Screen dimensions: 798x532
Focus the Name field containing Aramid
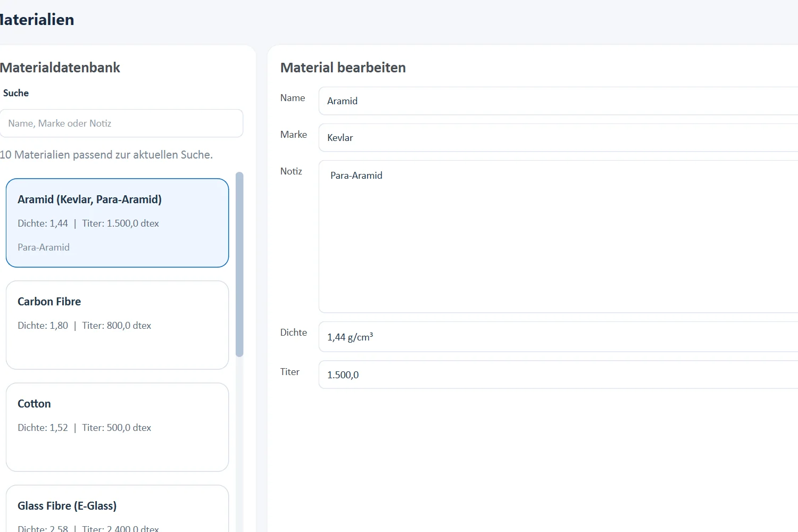pyautogui.click(x=558, y=101)
